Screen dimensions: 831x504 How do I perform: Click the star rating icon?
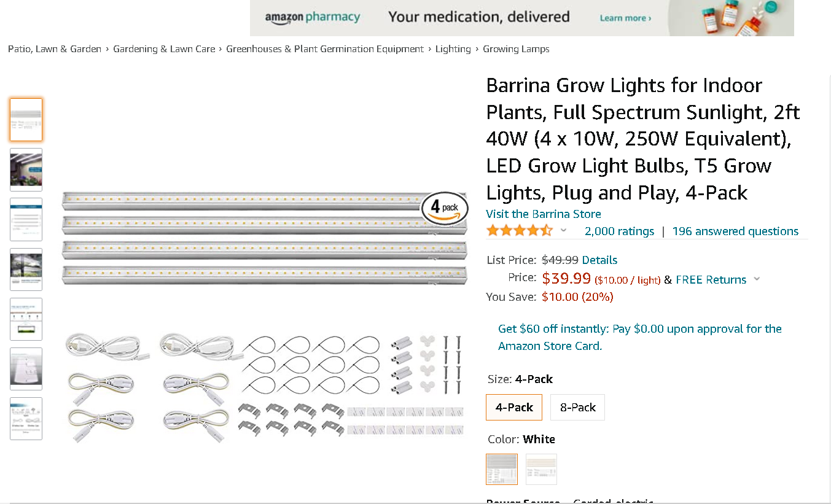point(519,231)
